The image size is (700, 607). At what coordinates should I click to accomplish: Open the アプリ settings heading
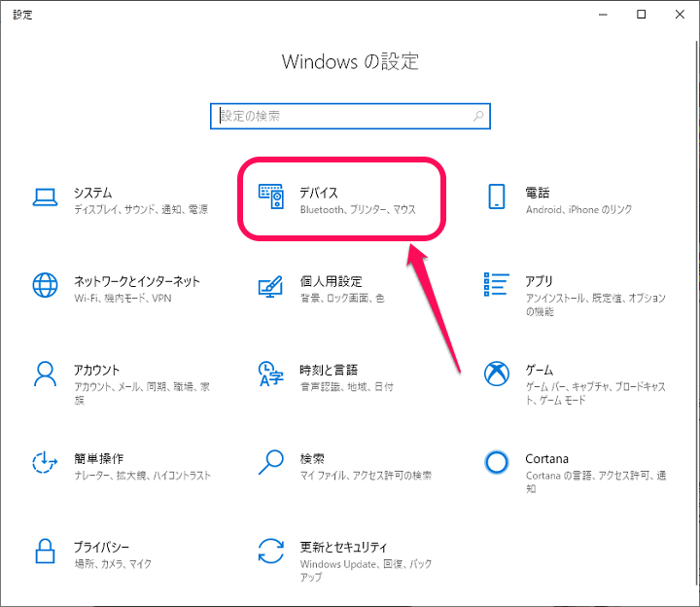pyautogui.click(x=539, y=281)
